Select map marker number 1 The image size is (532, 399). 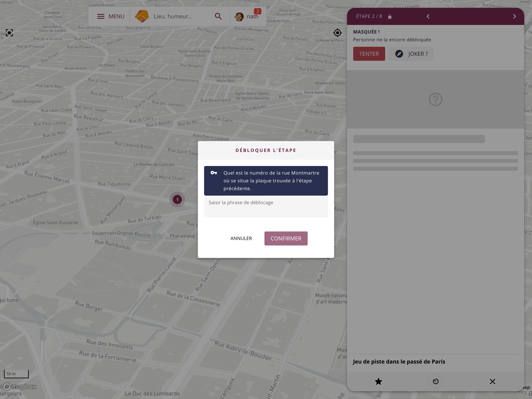(x=177, y=199)
